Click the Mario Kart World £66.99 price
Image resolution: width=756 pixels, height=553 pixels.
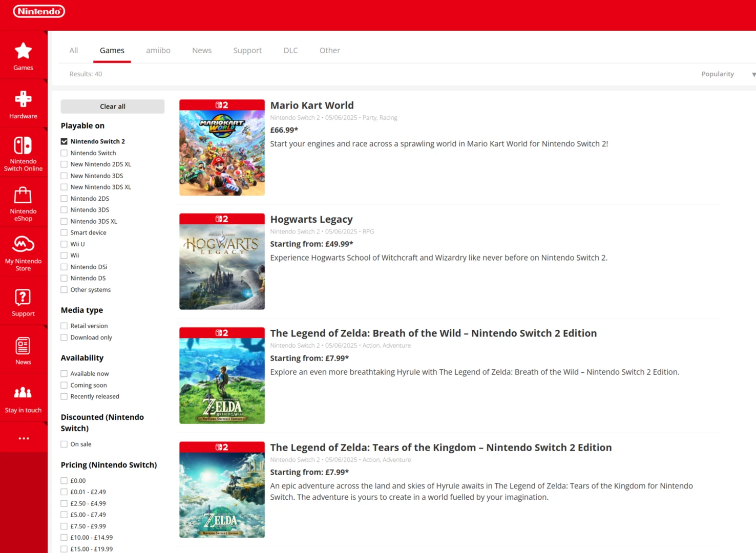[284, 130]
